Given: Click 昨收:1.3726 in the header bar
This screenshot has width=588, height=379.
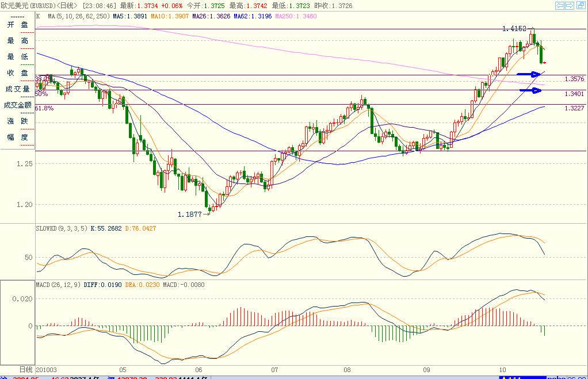Looking at the screenshot, I should tap(333, 6).
